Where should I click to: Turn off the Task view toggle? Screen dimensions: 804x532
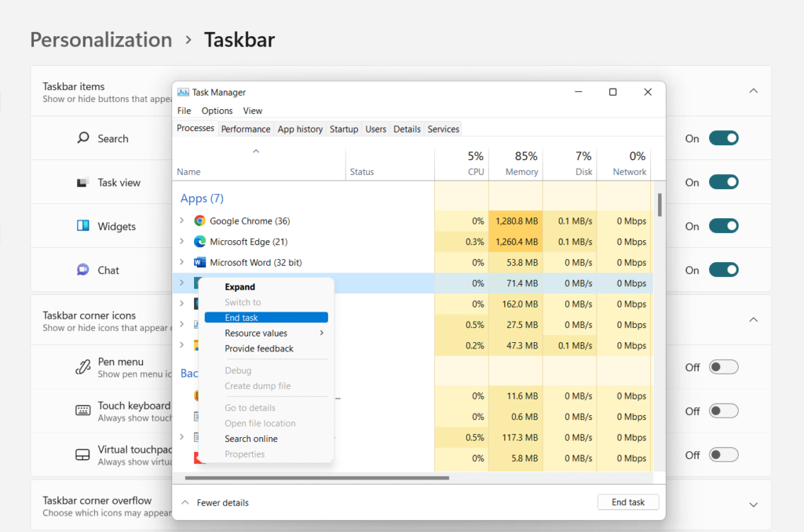(x=723, y=182)
